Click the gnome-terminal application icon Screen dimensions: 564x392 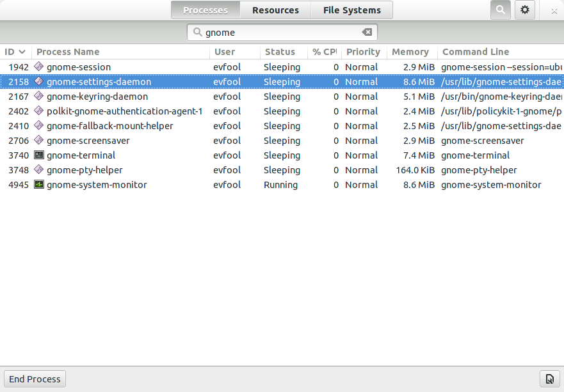(x=39, y=155)
